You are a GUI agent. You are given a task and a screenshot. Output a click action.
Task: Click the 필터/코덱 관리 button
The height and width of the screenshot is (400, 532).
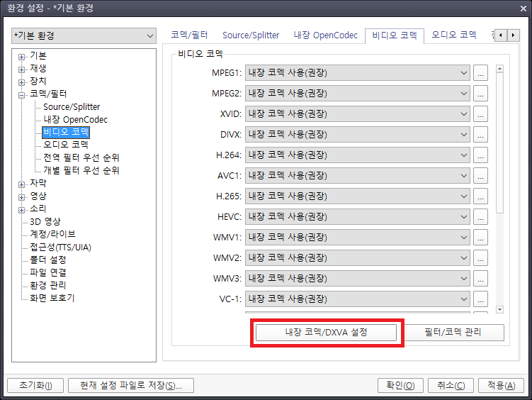click(x=454, y=332)
